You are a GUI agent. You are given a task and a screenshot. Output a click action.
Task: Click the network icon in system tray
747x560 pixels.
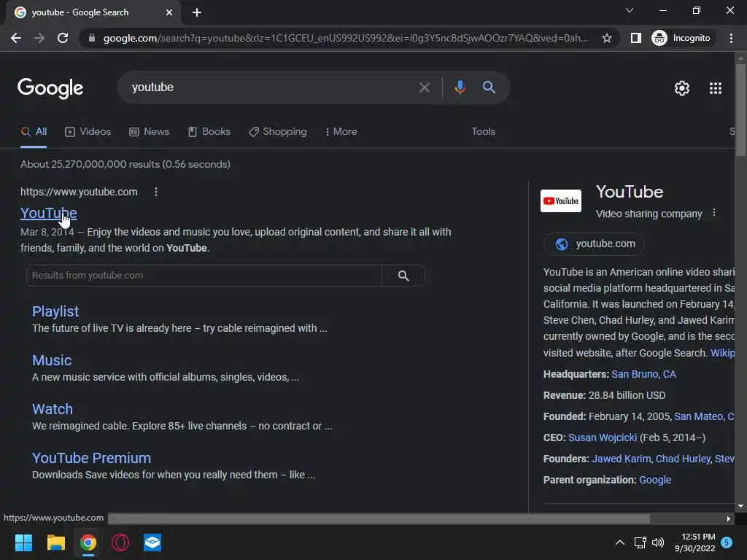[640, 542]
